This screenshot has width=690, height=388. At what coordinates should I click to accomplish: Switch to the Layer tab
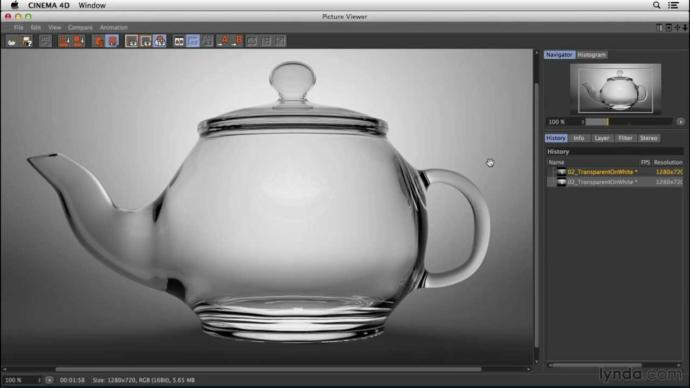602,138
